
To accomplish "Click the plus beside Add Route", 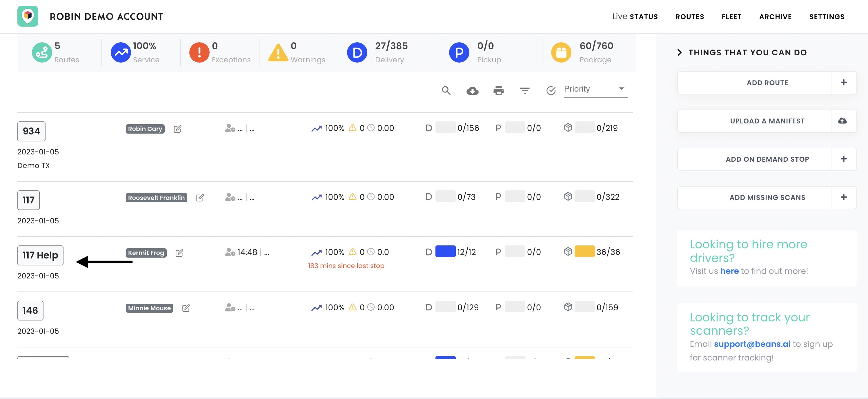I will (844, 83).
